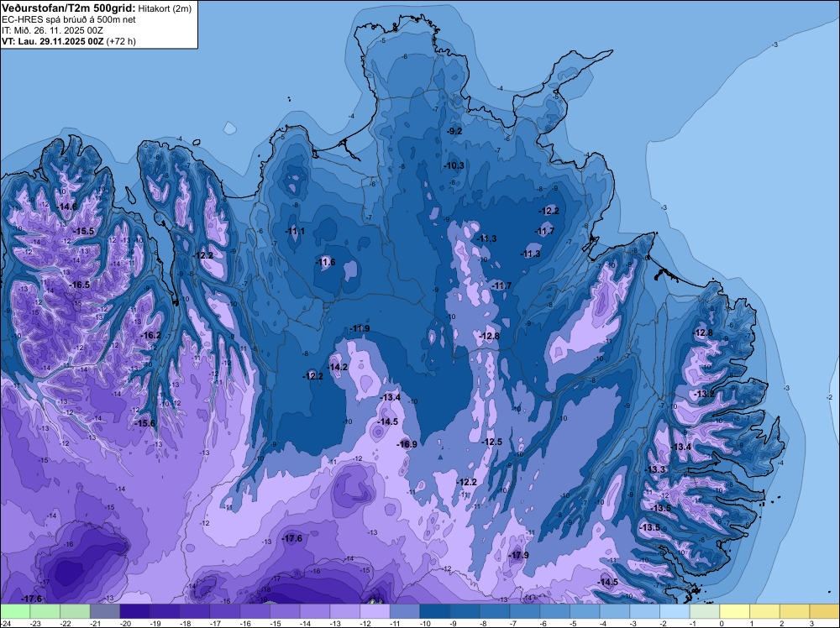The width and height of the screenshot is (840, 628).
Task: Select the legend swatch labeled -7
Action: pyautogui.click(x=525, y=611)
